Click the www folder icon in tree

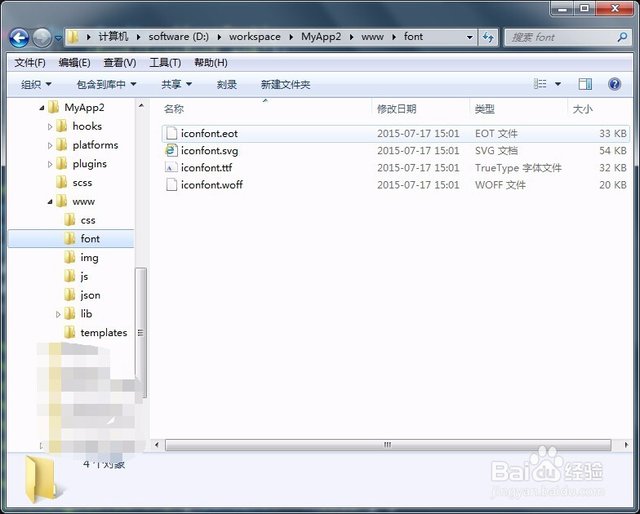pyautogui.click(x=62, y=201)
